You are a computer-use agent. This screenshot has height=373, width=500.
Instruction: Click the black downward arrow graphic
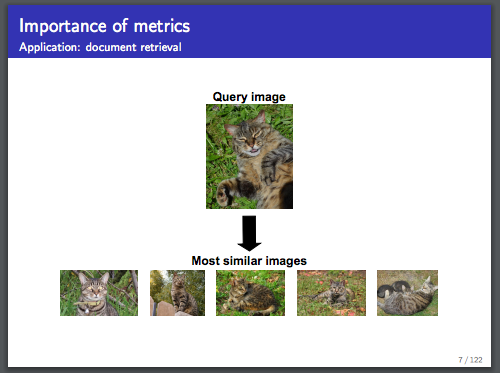[249, 233]
